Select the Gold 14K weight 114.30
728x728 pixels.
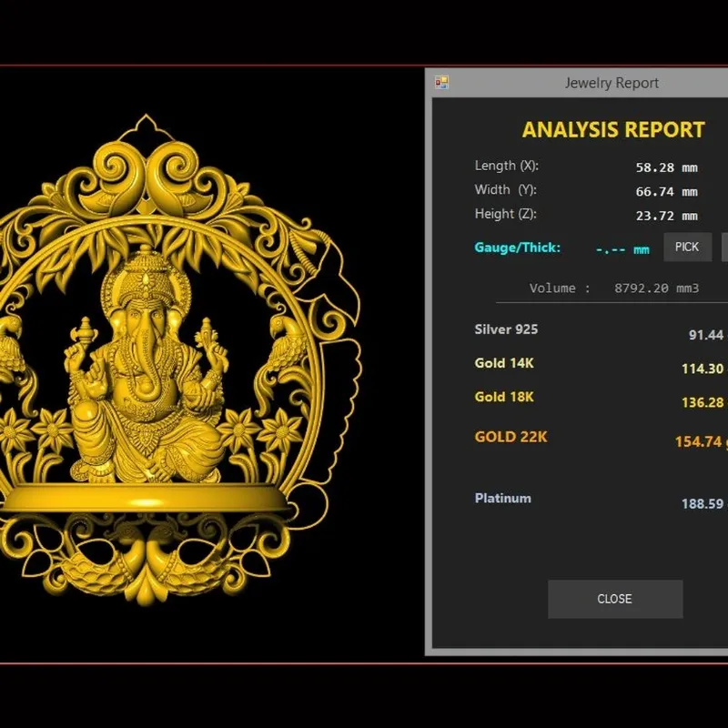click(x=703, y=369)
